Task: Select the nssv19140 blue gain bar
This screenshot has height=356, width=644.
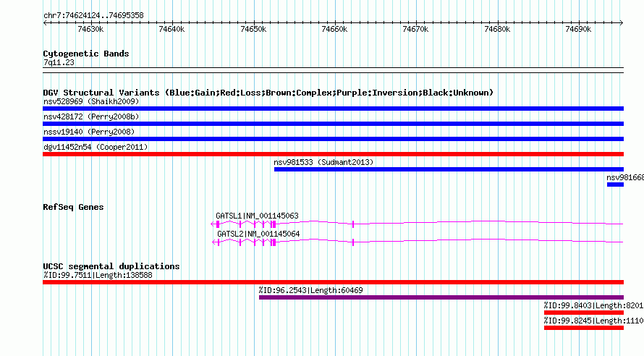Action: (x=333, y=139)
